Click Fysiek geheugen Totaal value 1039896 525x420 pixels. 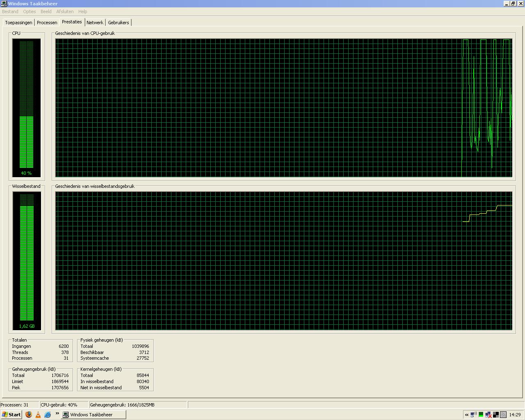(140, 346)
